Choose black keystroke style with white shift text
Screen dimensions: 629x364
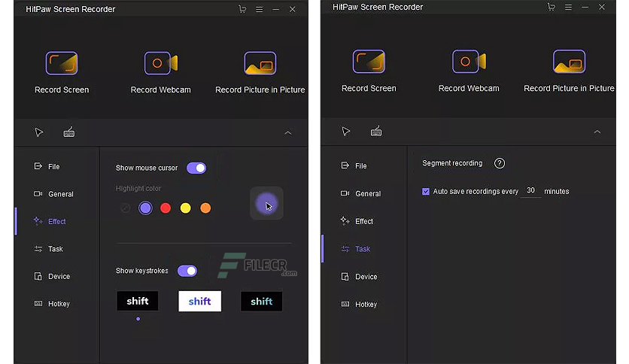[x=138, y=301]
